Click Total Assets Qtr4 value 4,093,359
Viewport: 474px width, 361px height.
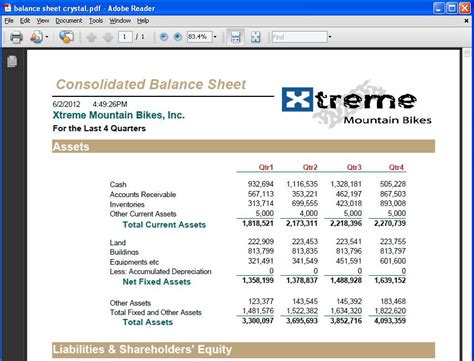[390, 321]
